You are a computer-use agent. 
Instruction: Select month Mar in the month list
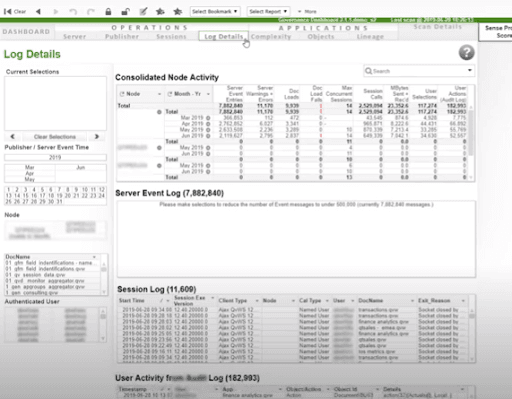(x=30, y=167)
